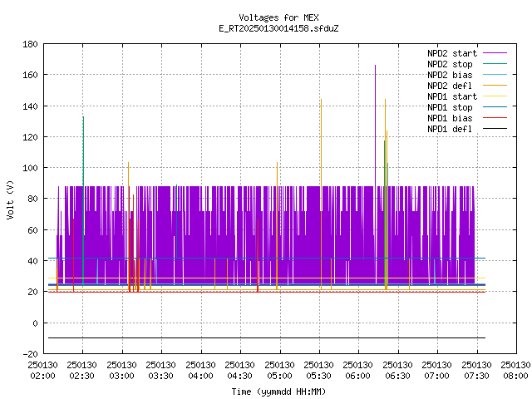Click the y-axis tick label 40
This screenshot has height=399, width=532.
pyautogui.click(x=32, y=261)
